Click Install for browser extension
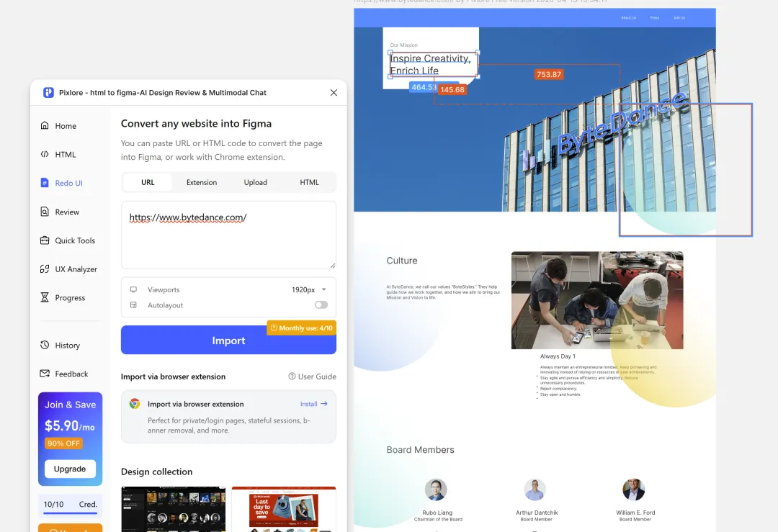Screen dimensions: 778x532 click(x=313, y=404)
